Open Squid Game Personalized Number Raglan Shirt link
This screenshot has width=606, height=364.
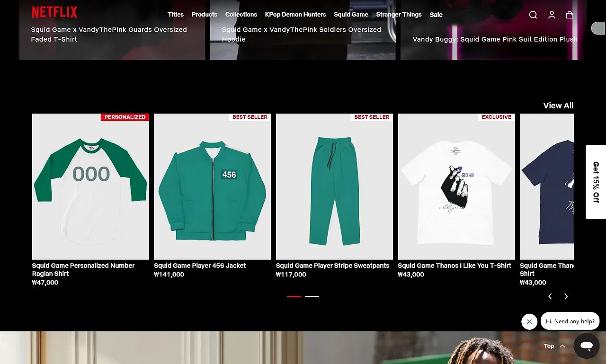click(x=83, y=269)
